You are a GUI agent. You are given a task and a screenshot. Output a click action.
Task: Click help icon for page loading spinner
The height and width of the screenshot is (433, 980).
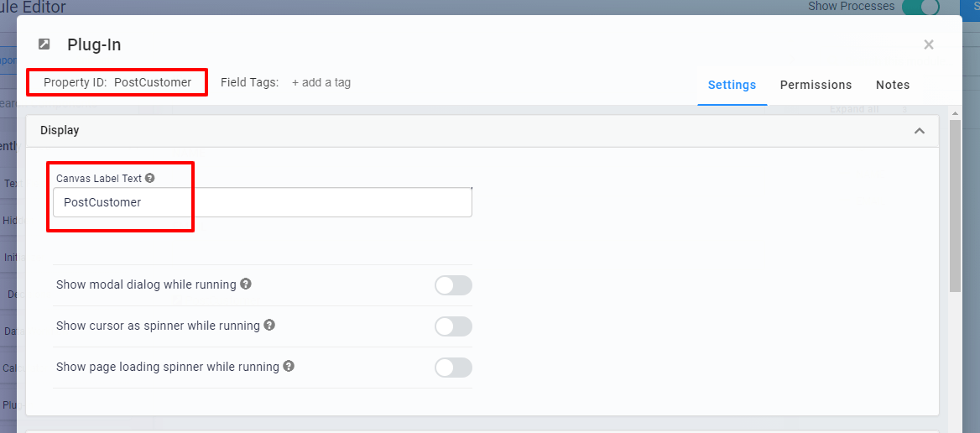pos(289,366)
